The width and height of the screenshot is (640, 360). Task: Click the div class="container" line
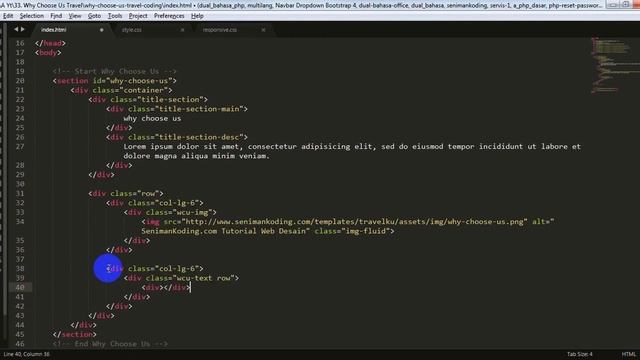pyautogui.click(x=121, y=90)
